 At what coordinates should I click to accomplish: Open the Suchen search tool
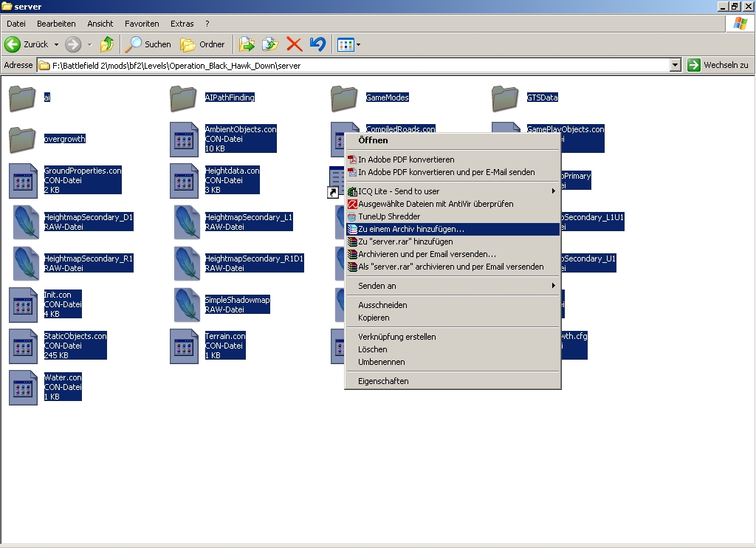[x=148, y=44]
